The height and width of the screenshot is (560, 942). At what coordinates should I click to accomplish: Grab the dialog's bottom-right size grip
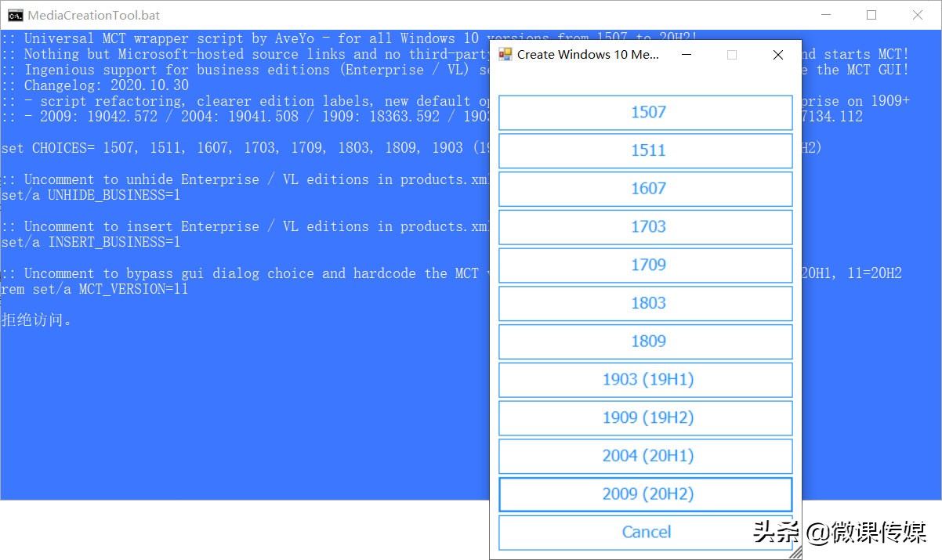point(795,551)
